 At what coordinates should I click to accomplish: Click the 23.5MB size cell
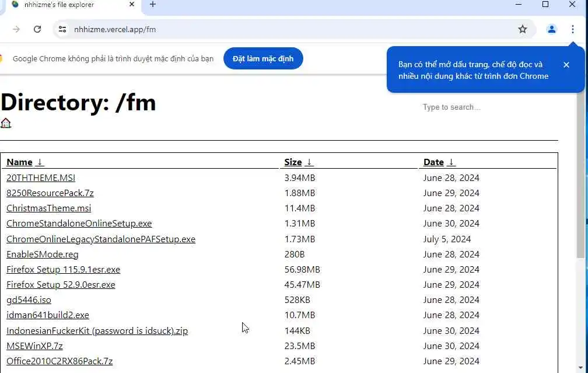pyautogui.click(x=300, y=346)
